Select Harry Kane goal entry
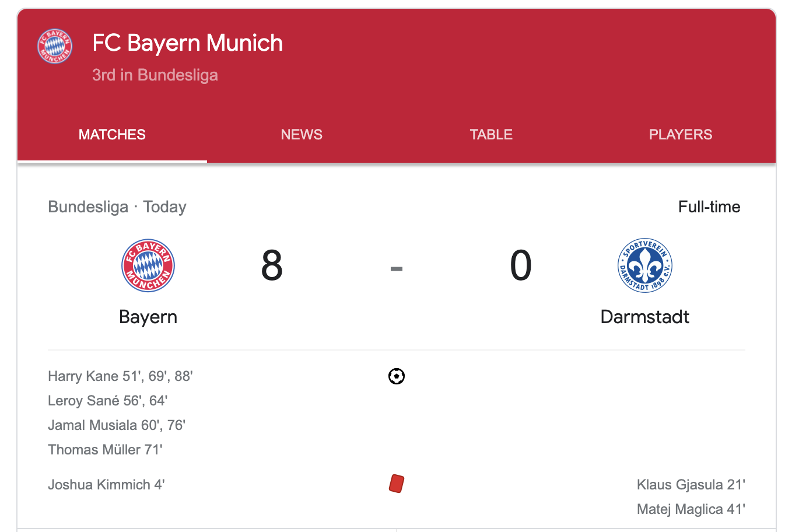The image size is (799, 532). coord(120,376)
